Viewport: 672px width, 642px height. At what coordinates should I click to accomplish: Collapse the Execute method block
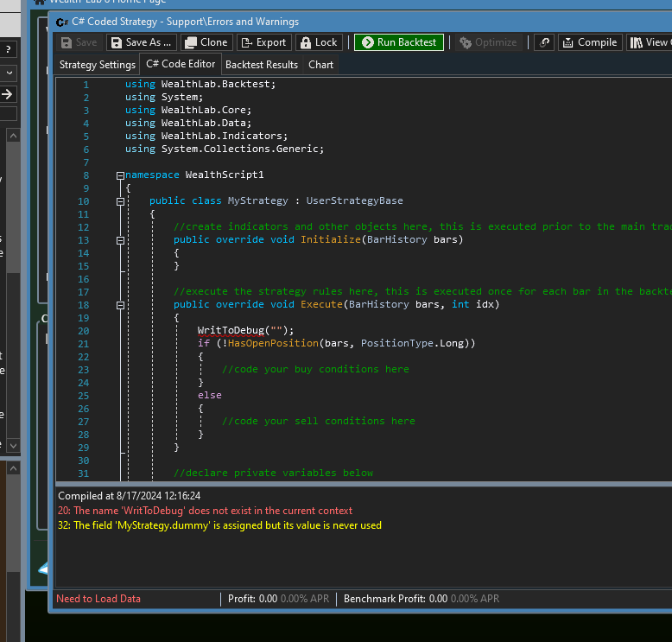[120, 305]
